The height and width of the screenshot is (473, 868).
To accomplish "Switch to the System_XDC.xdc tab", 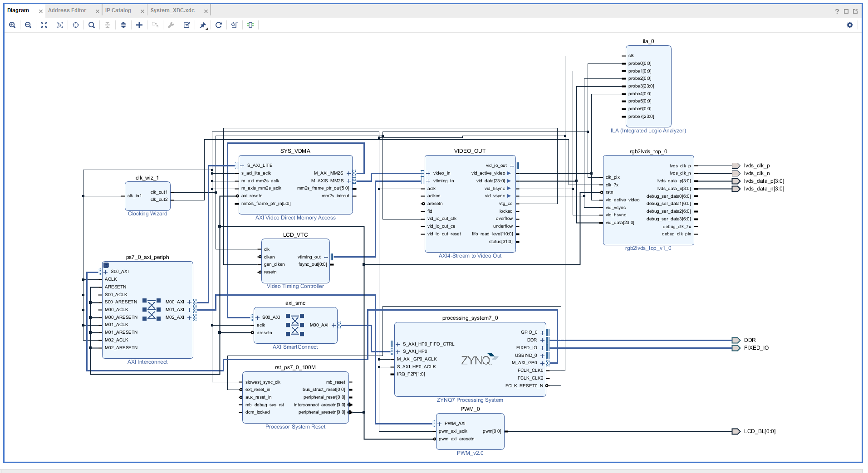I will click(x=172, y=10).
